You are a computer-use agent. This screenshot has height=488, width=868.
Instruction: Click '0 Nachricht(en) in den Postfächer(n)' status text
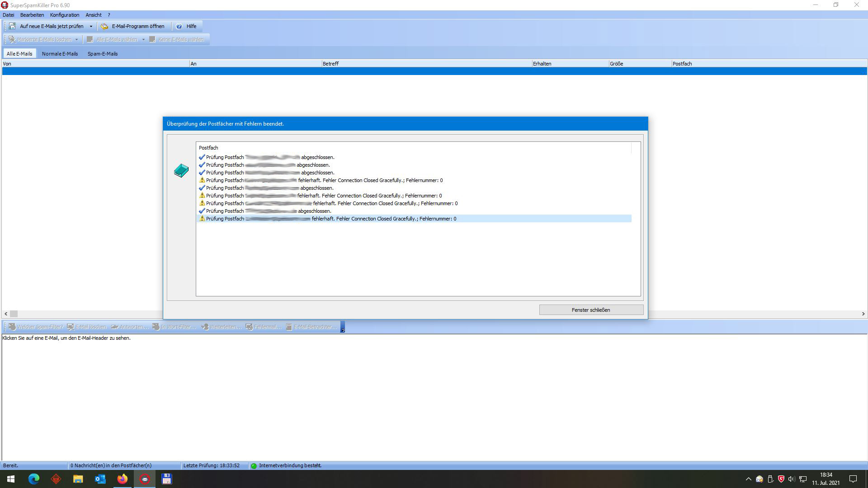[111, 465]
